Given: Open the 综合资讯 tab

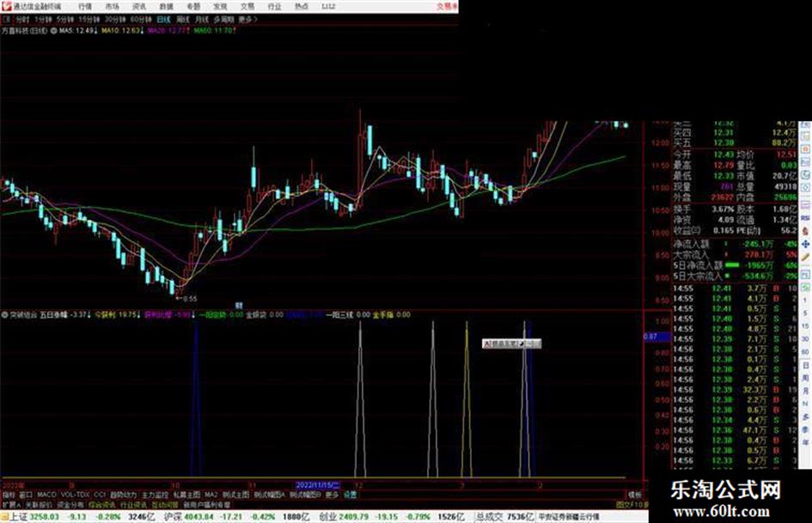Looking at the screenshot, I should coord(102,504).
